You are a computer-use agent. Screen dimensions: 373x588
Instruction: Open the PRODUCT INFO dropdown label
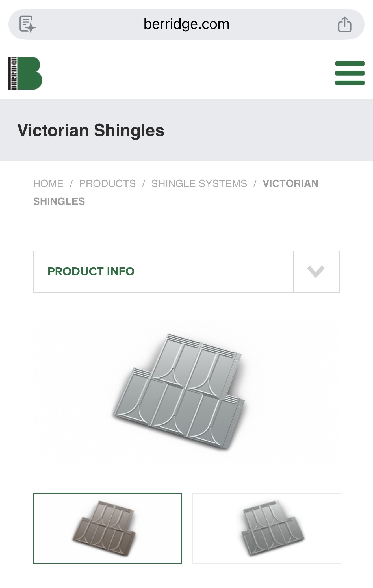[x=91, y=272]
